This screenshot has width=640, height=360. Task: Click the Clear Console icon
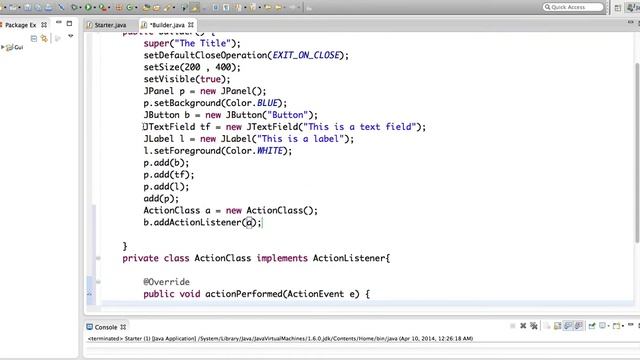(x=547, y=326)
